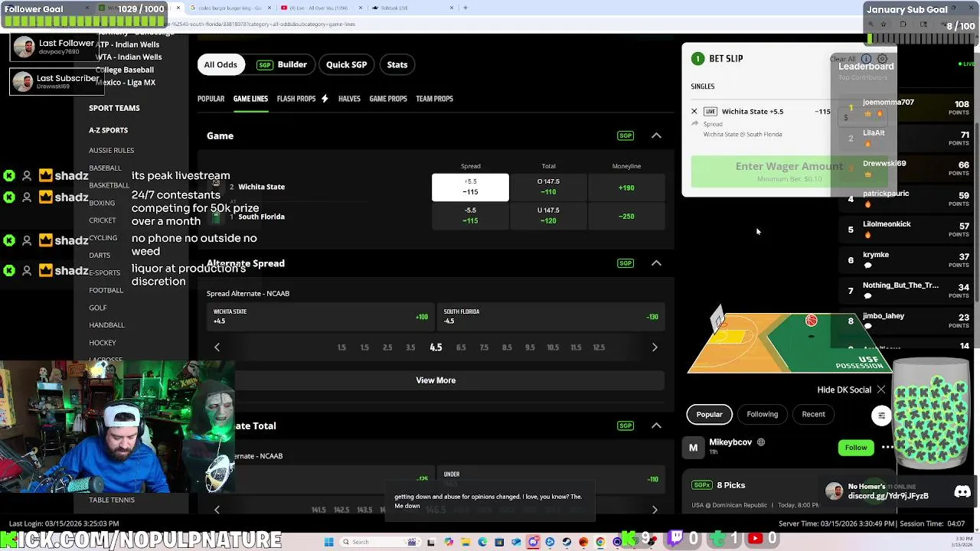980x551 pixels.
Task: Remove Wichita State +5.5 from bet slip
Action: coord(694,112)
